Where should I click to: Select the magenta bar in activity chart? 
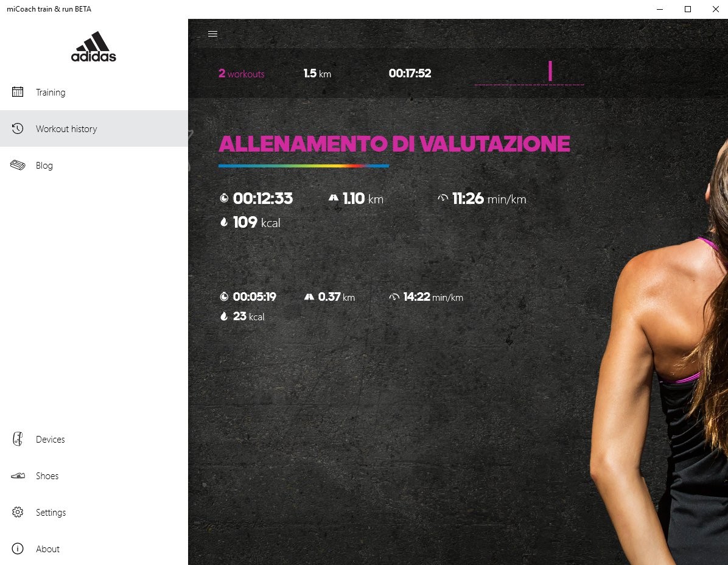(x=550, y=71)
